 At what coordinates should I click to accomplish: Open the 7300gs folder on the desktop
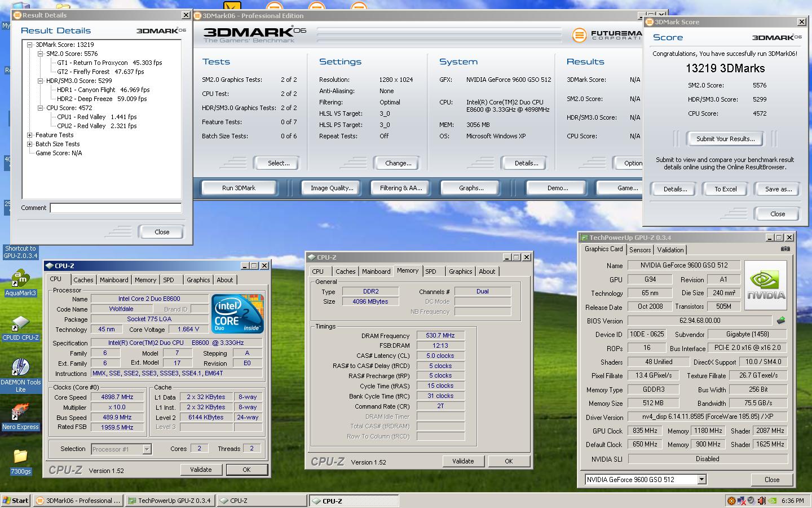tap(20, 461)
